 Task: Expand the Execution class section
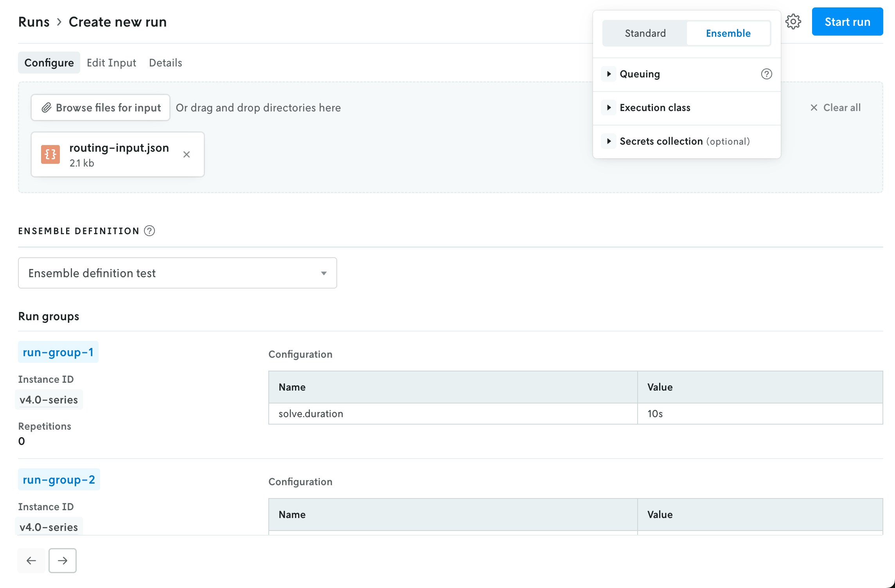[x=609, y=108]
